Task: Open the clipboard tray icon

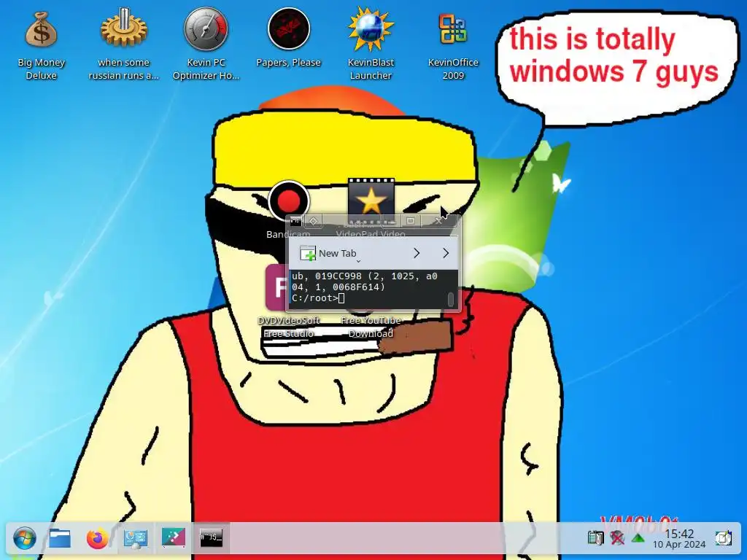Action: [x=595, y=538]
